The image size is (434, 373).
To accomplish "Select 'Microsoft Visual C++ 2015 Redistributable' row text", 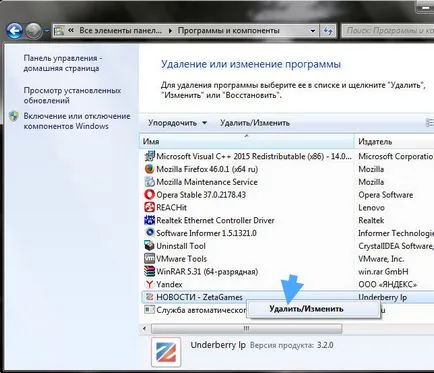I will pyautogui.click(x=254, y=156).
